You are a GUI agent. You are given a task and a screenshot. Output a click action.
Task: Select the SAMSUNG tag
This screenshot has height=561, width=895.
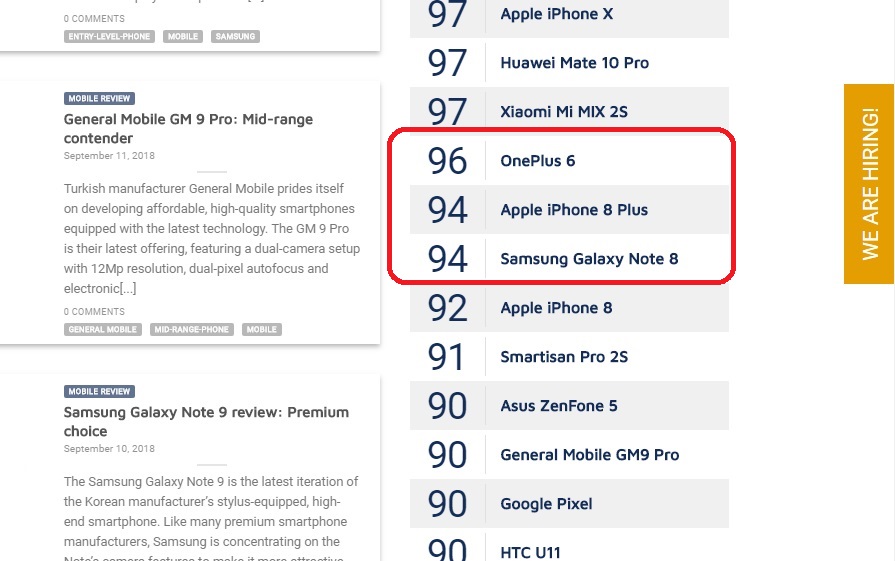pyautogui.click(x=235, y=37)
